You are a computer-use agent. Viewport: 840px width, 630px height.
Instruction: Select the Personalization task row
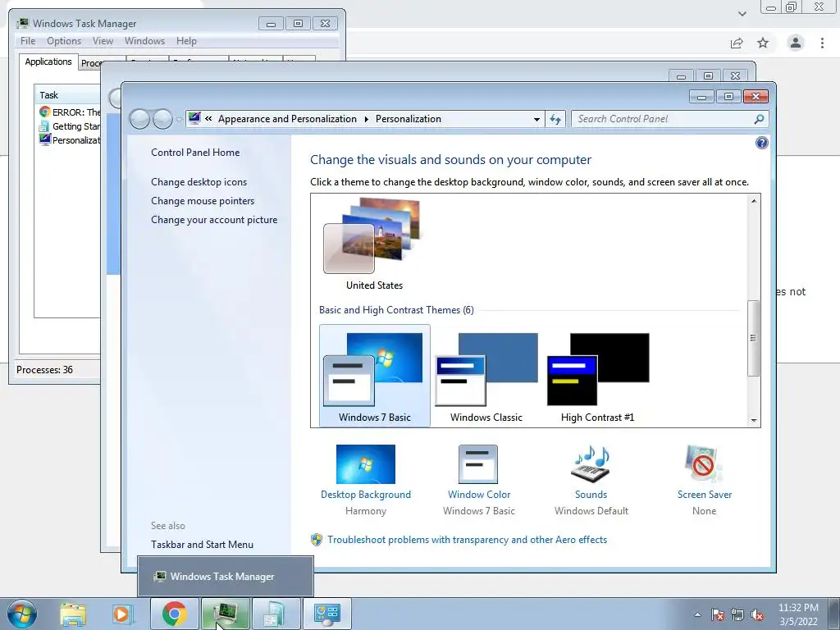[69, 139]
